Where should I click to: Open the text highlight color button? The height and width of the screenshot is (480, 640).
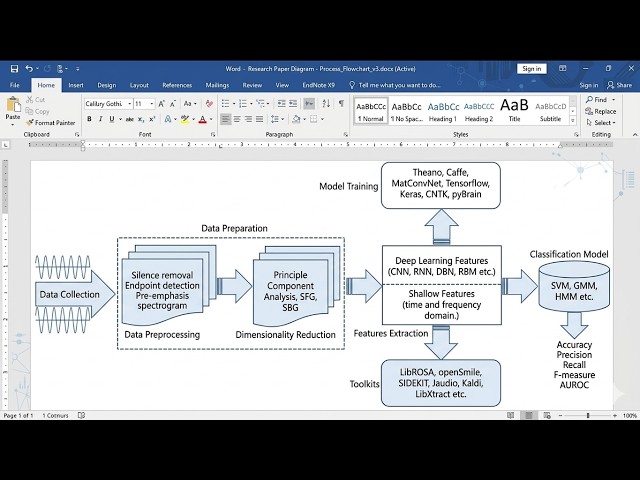(184, 119)
